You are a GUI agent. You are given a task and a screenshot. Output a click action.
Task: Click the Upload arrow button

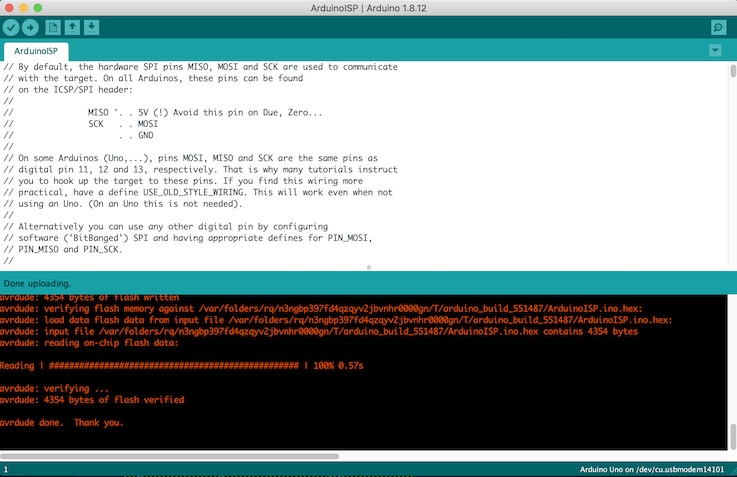(x=30, y=28)
